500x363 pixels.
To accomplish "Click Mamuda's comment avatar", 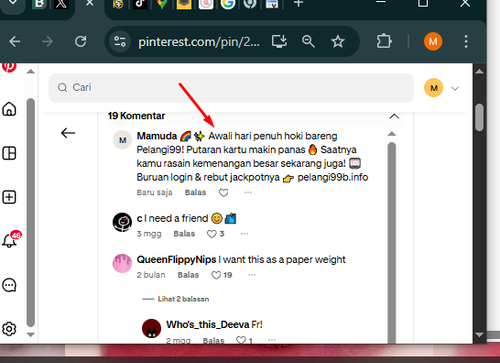I will pos(122,140).
